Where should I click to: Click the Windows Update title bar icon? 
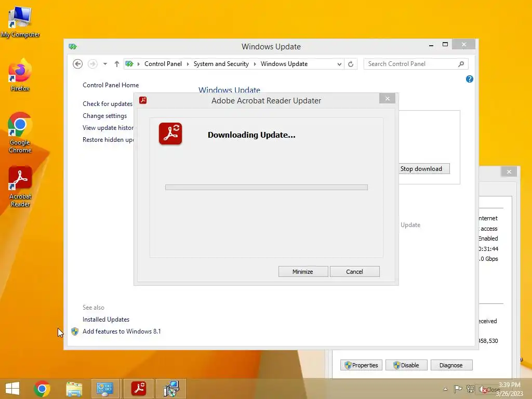pyautogui.click(x=73, y=46)
